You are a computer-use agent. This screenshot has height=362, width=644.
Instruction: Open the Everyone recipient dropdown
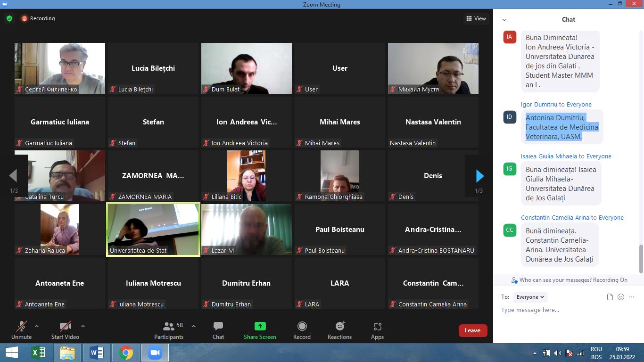point(530,297)
